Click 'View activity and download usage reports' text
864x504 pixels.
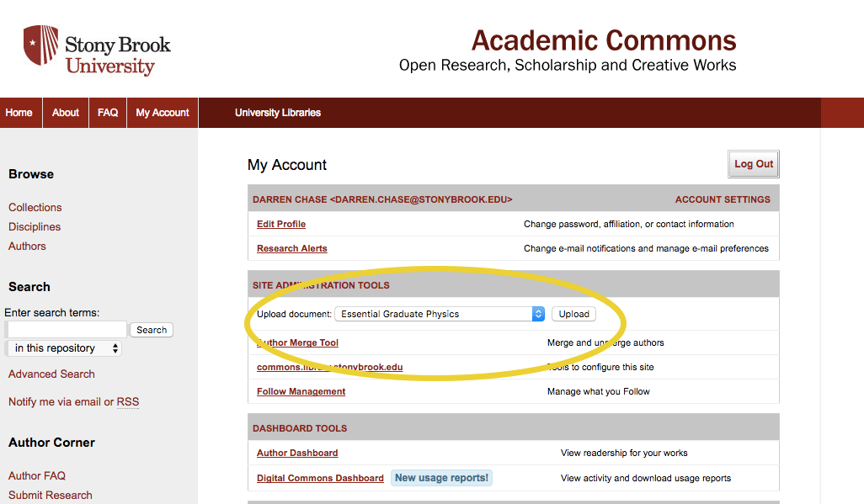point(646,478)
